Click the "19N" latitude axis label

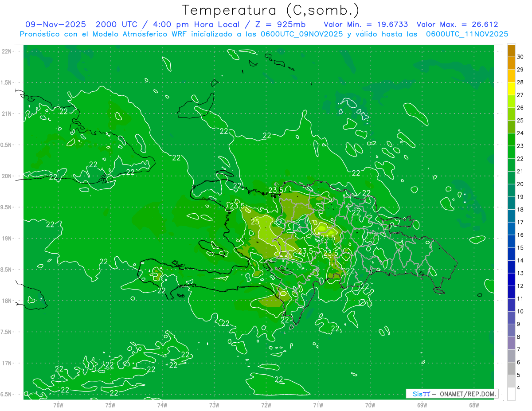8,239
